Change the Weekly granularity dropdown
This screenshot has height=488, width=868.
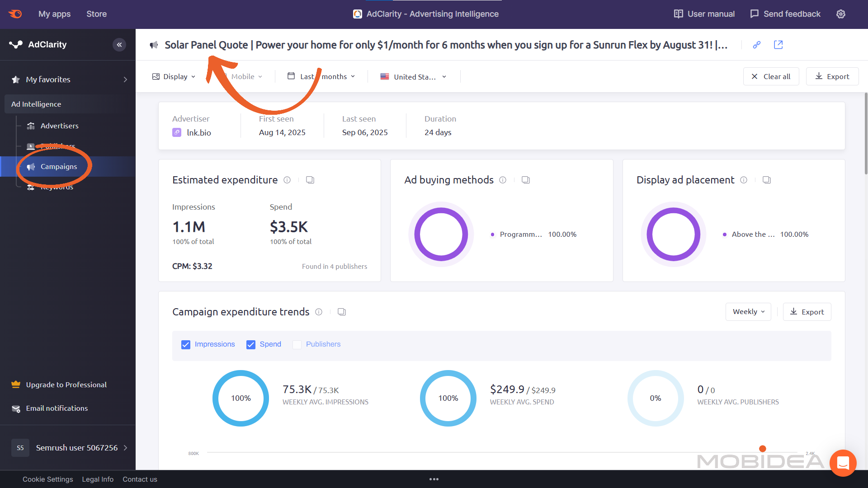(748, 312)
